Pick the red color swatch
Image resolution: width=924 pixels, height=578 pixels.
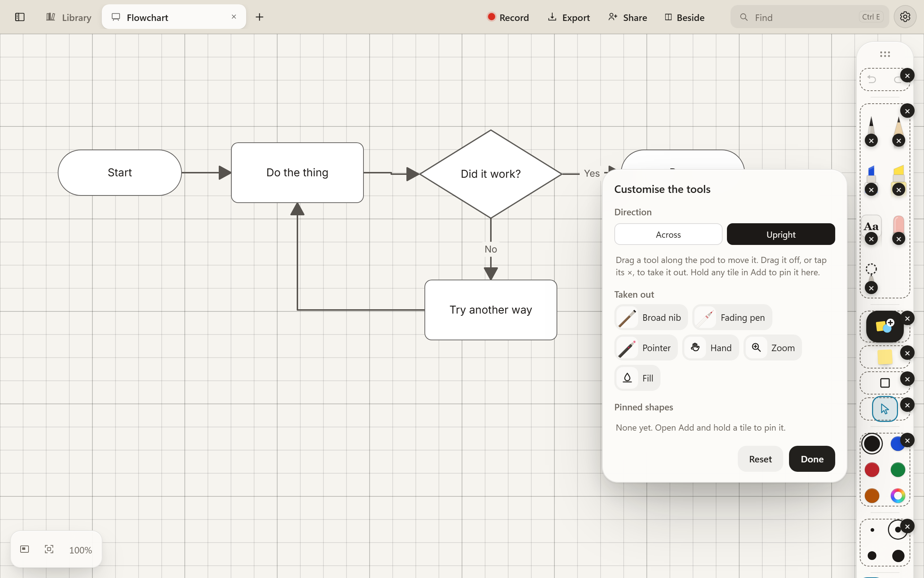[x=872, y=470]
